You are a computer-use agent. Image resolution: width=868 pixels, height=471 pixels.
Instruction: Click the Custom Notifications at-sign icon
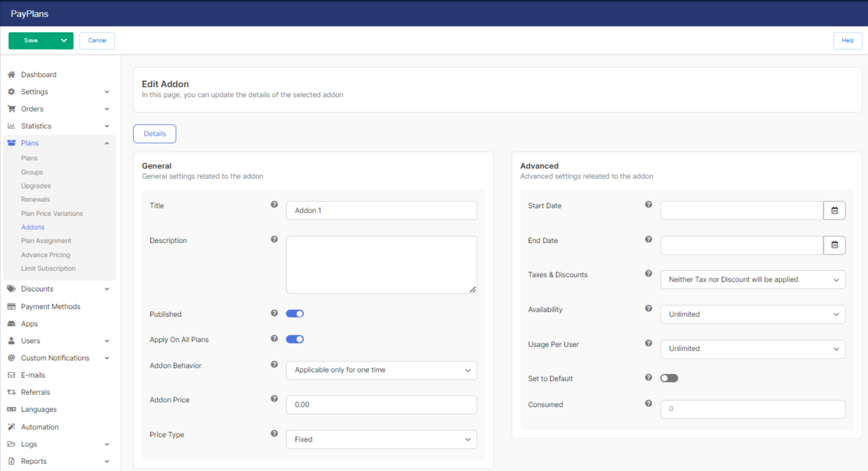11,358
